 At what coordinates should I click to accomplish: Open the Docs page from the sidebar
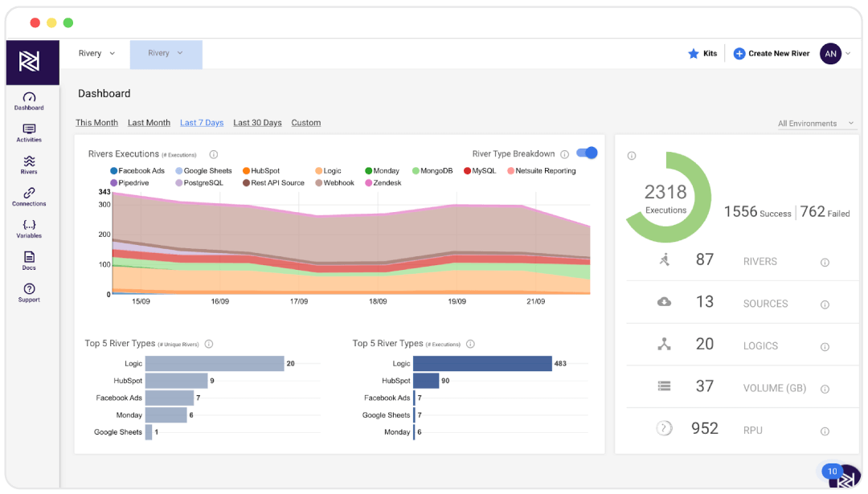coord(29,261)
